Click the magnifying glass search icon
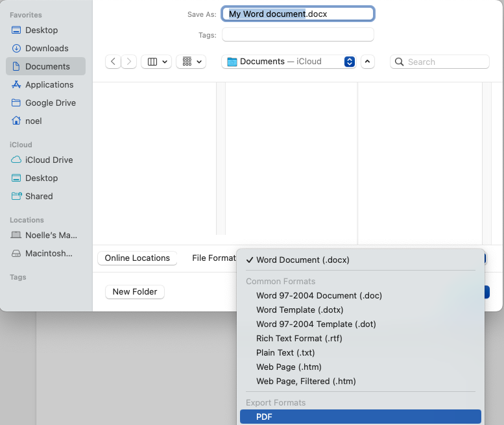 [x=399, y=62]
